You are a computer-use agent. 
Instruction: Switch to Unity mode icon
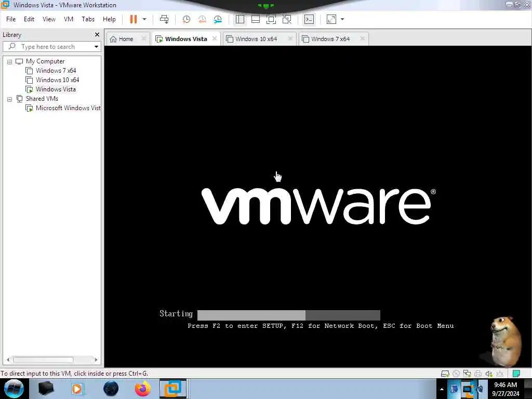pyautogui.click(x=287, y=19)
